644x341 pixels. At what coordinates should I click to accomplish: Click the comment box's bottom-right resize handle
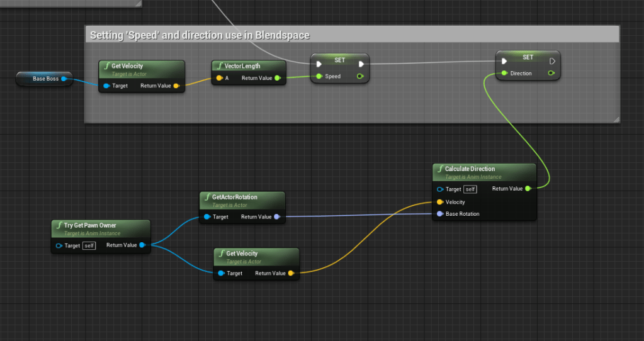[616, 119]
